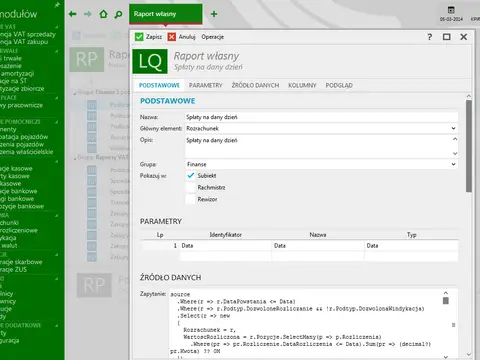This screenshot has width=480, height=360.
Task: Enable the Rachmistrz checkbox
Action: click(x=191, y=188)
